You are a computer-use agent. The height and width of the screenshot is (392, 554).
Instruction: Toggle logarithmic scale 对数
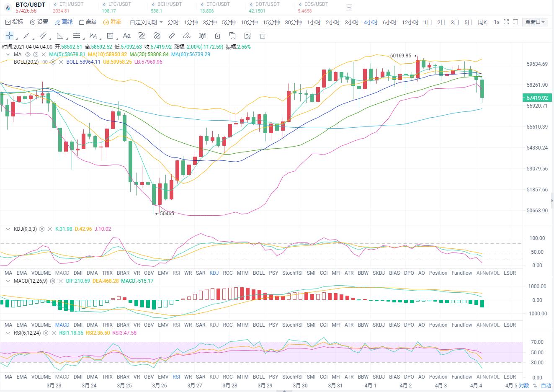pos(524,386)
